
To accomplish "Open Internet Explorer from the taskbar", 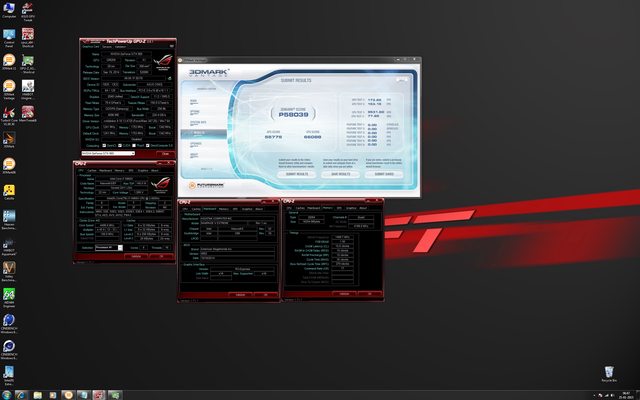I will 20,395.
